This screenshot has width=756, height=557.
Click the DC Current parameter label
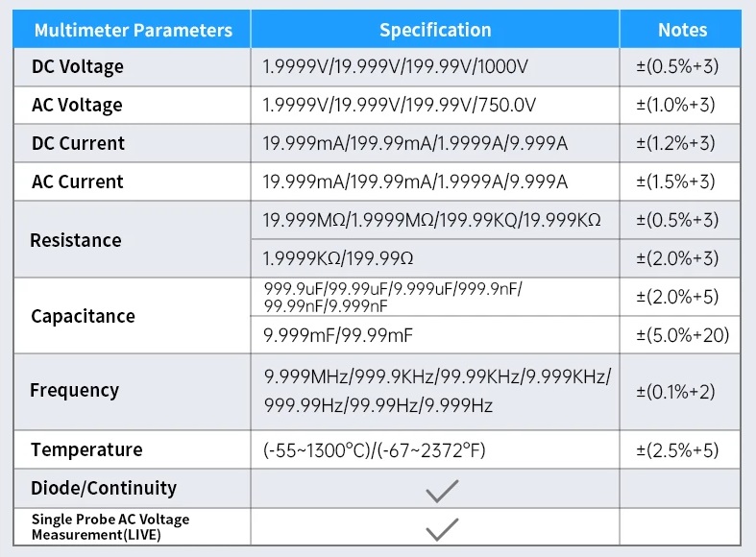(78, 143)
